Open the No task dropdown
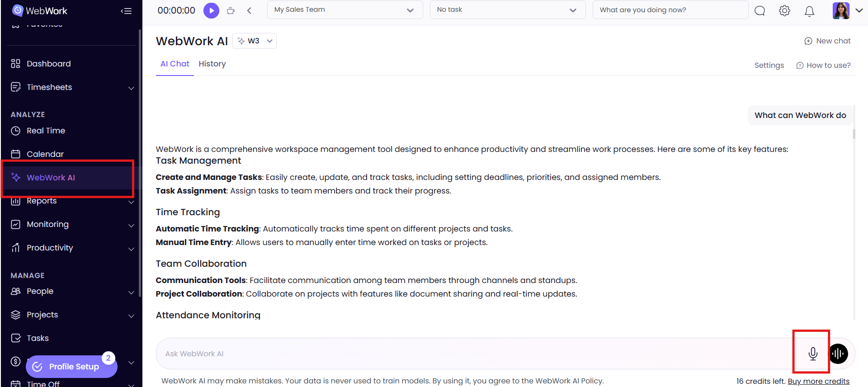This screenshot has width=868, height=387. coord(507,10)
